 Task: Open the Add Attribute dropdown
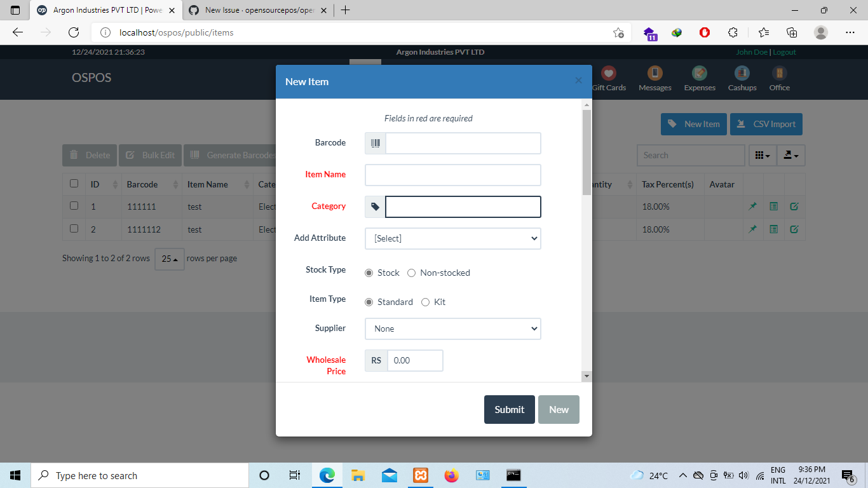(452, 238)
